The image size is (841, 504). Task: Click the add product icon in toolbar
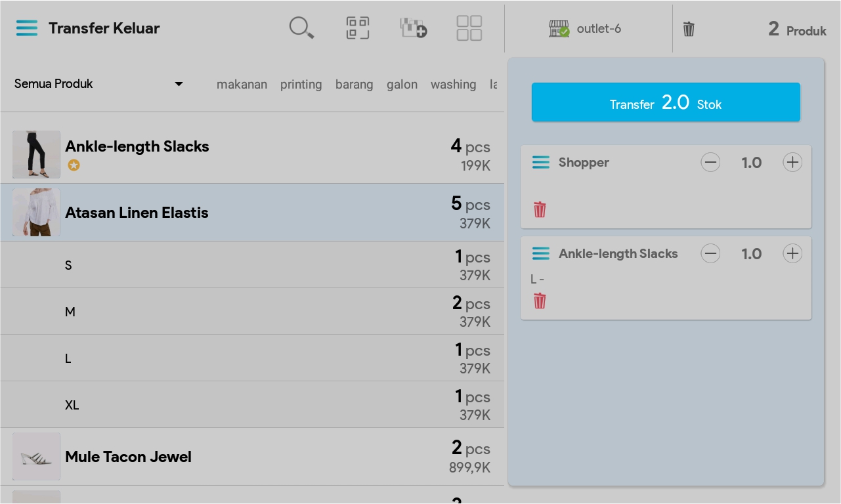click(414, 28)
